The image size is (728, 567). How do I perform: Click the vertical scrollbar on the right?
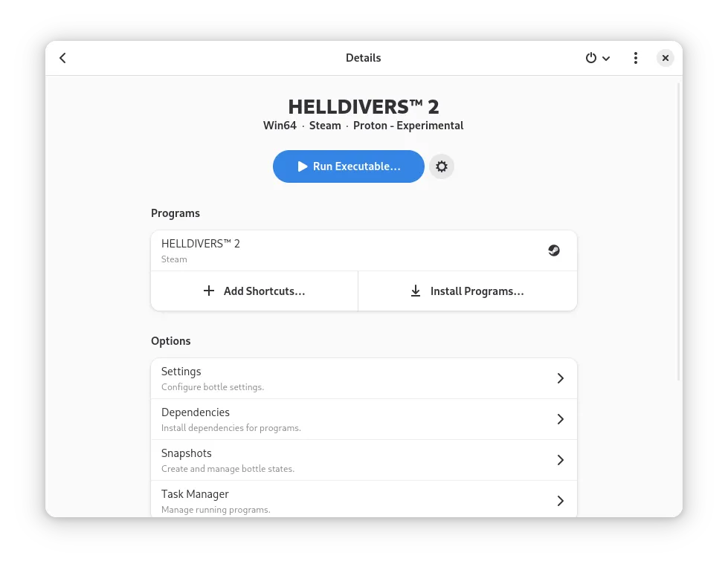coord(679,232)
